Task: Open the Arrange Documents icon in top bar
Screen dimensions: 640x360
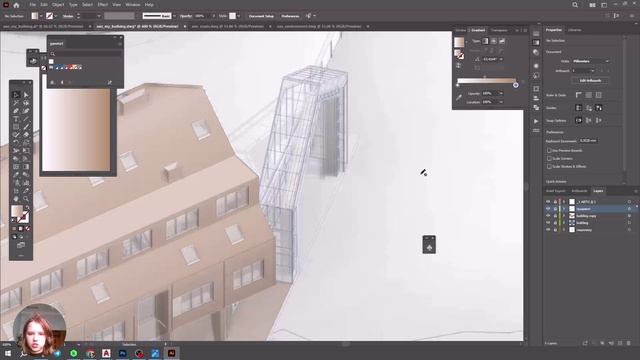Action: (592, 5)
